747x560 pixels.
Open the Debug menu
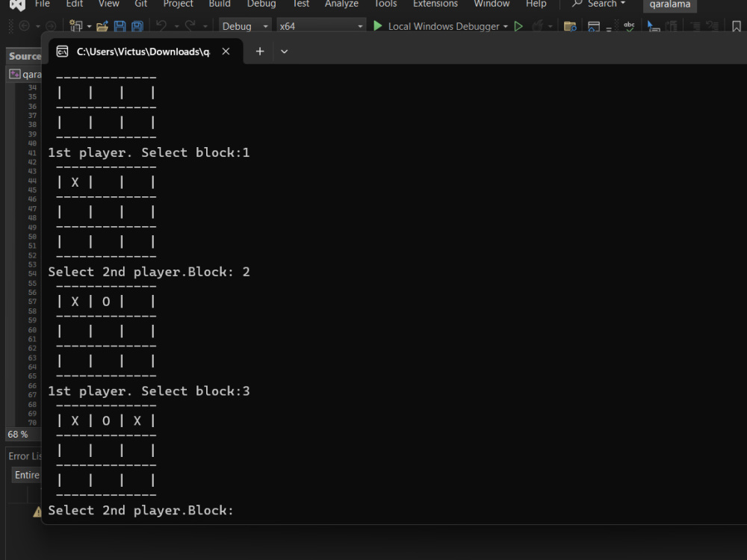click(261, 4)
